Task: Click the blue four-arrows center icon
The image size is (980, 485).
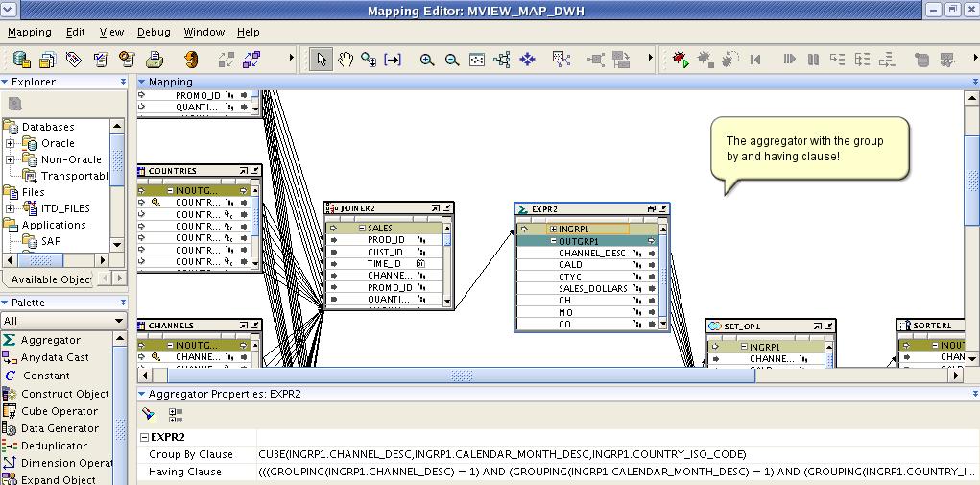Action: click(528, 60)
